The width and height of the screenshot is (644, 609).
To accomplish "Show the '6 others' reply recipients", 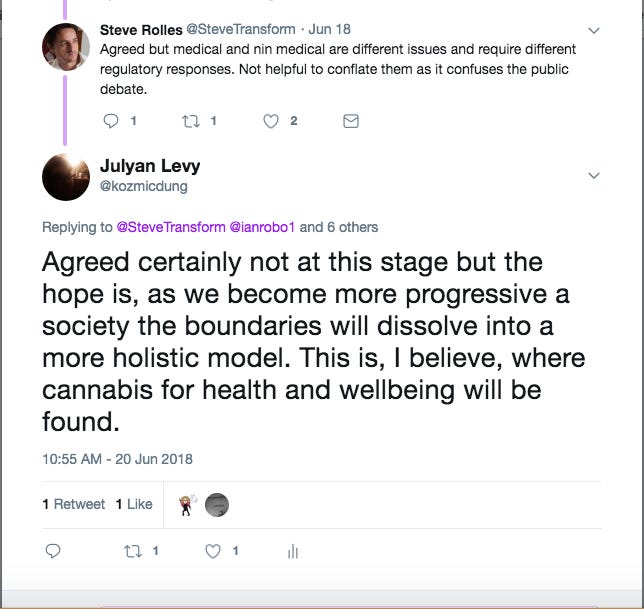I will pos(352,227).
